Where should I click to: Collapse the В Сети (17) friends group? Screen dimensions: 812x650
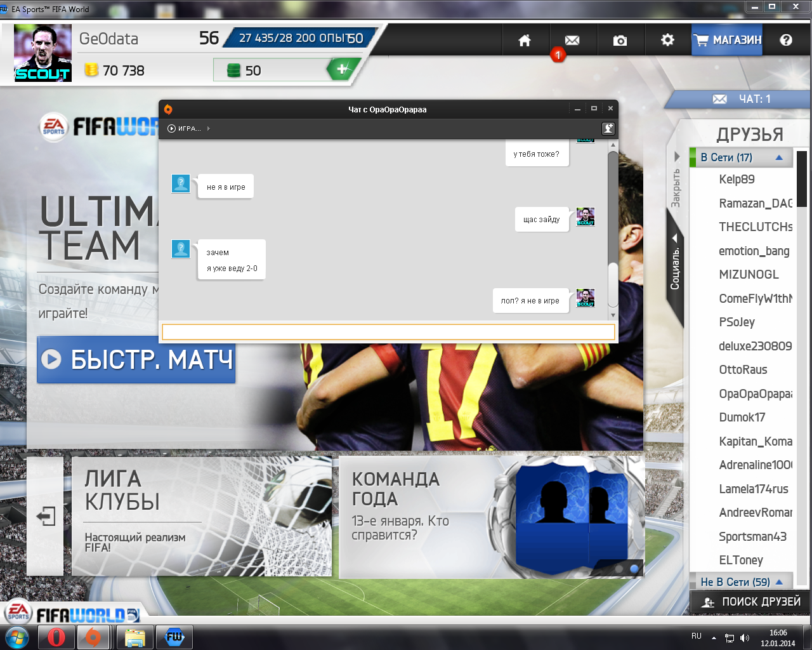[741, 157]
